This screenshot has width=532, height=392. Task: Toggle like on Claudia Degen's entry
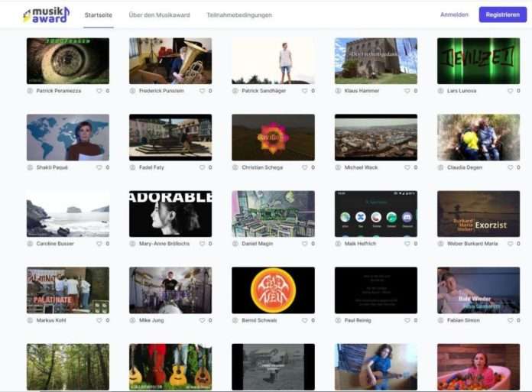(x=510, y=167)
